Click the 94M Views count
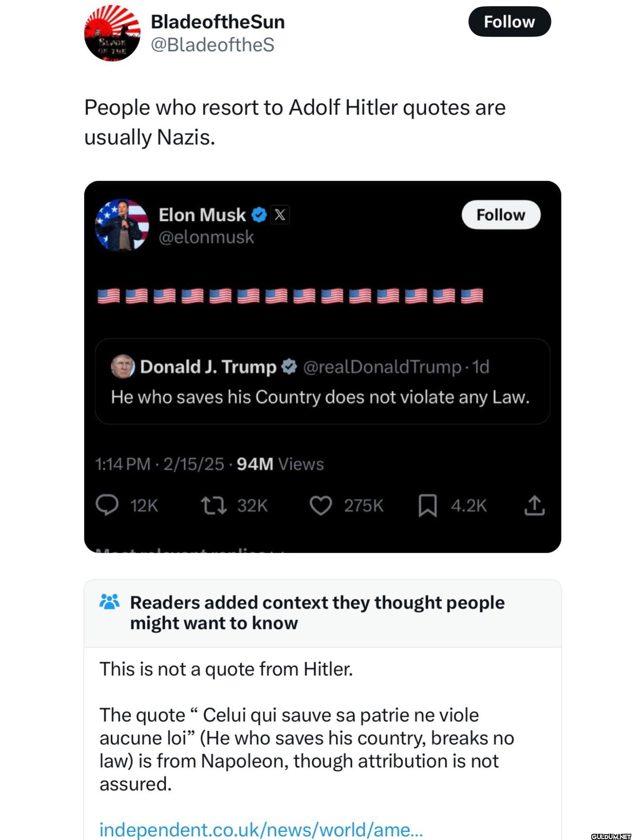633x840 pixels. pyautogui.click(x=280, y=464)
